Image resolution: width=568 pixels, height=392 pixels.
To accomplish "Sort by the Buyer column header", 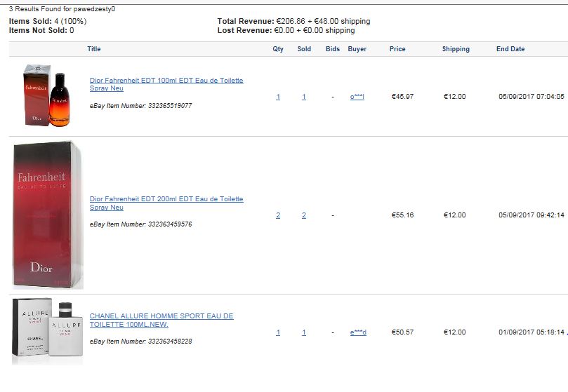I will click(357, 49).
